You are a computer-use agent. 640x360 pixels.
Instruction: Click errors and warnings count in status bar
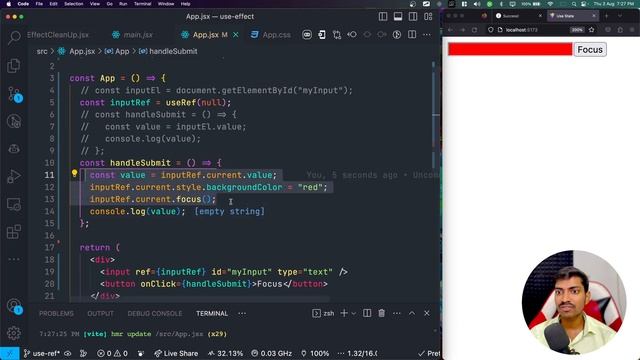coord(112,353)
